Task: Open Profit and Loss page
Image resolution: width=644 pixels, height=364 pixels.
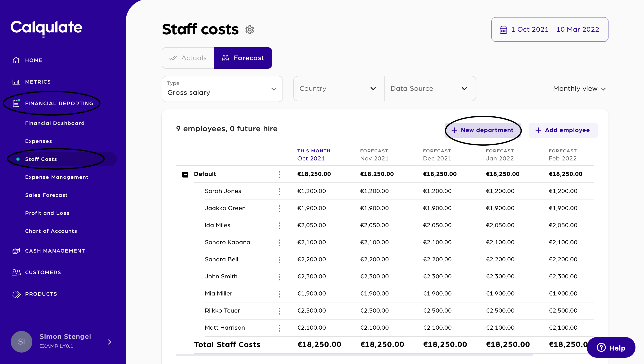Action: click(47, 213)
